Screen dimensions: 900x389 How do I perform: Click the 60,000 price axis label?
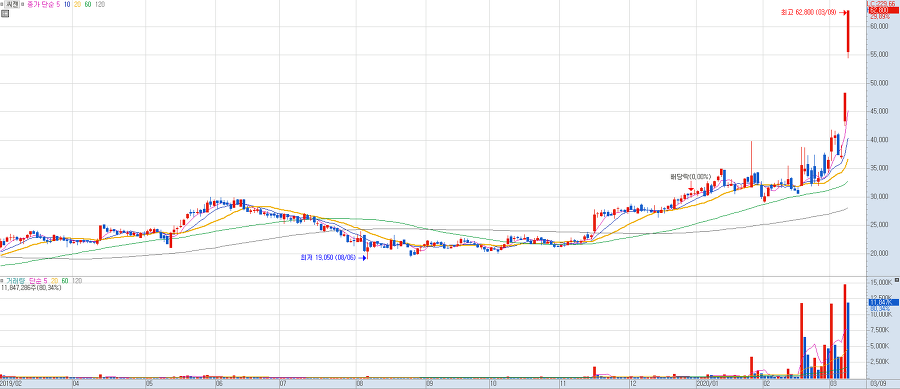[x=878, y=26]
